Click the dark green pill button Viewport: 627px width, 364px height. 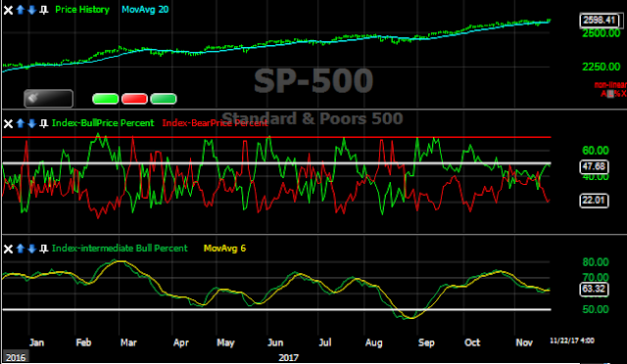point(164,99)
